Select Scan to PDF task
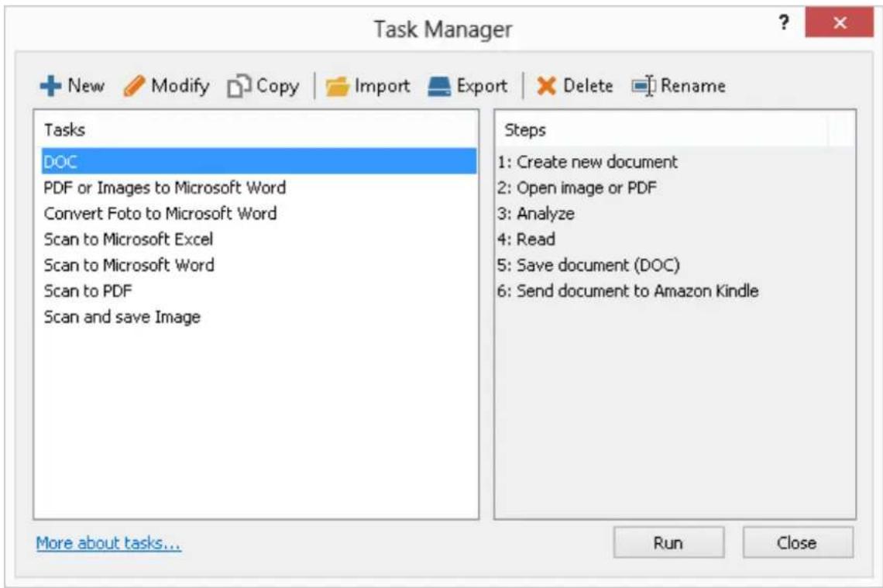The image size is (883, 588). point(259,291)
